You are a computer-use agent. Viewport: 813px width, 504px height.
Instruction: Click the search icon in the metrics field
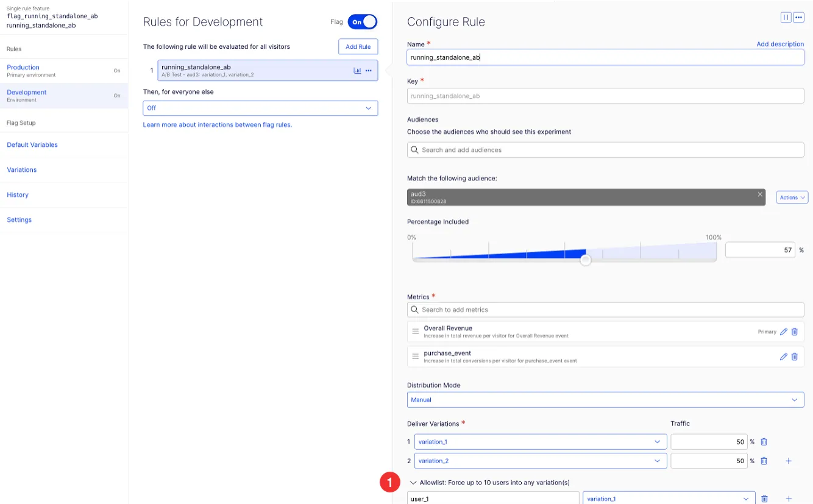(x=415, y=310)
